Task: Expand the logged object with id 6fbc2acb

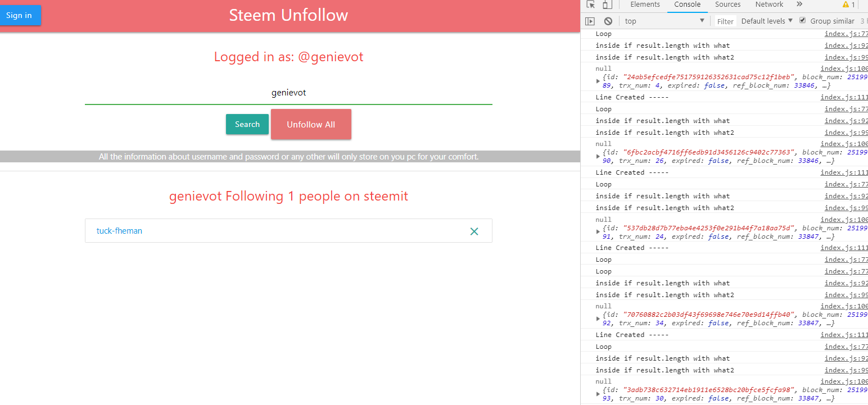Action: click(598, 156)
